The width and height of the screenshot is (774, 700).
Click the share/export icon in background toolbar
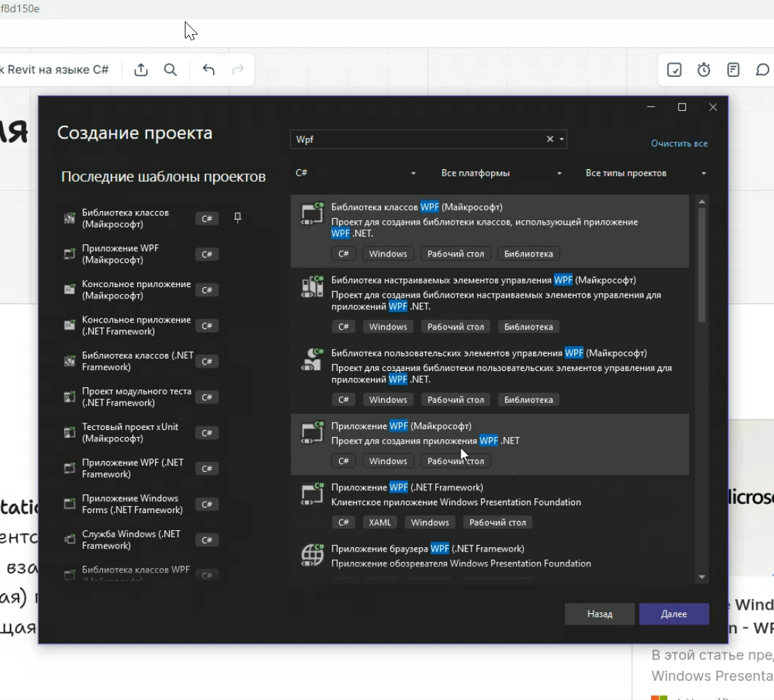click(x=141, y=70)
